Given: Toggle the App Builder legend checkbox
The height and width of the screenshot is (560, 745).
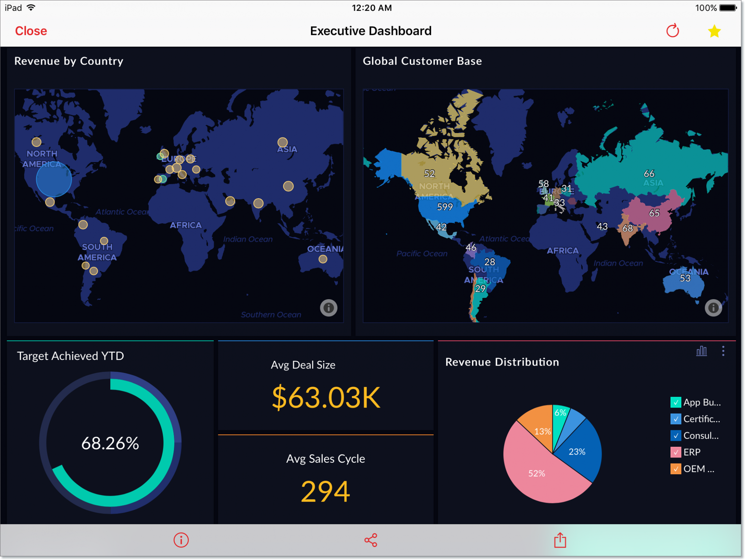Looking at the screenshot, I should click(676, 402).
